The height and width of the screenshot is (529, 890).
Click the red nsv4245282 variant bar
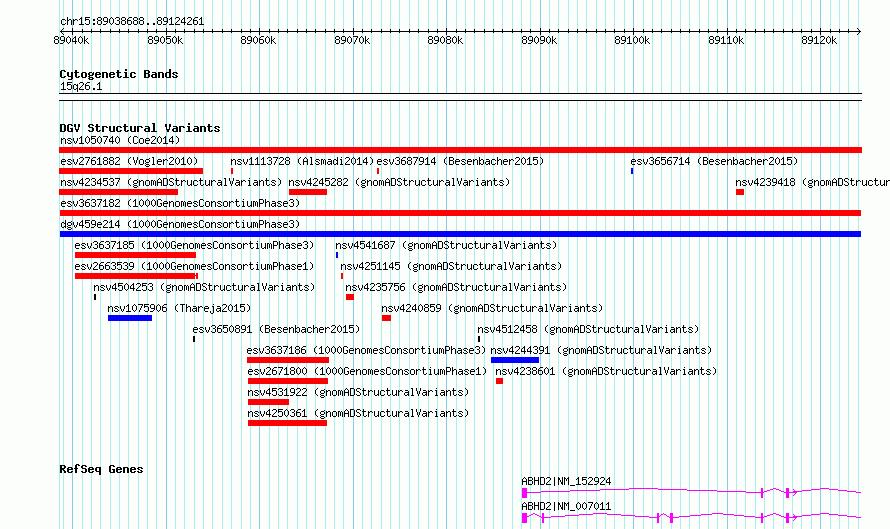[308, 192]
